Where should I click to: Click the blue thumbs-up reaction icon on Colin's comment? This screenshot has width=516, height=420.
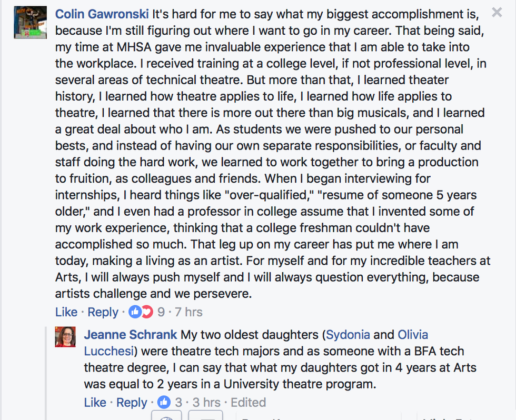135,312
